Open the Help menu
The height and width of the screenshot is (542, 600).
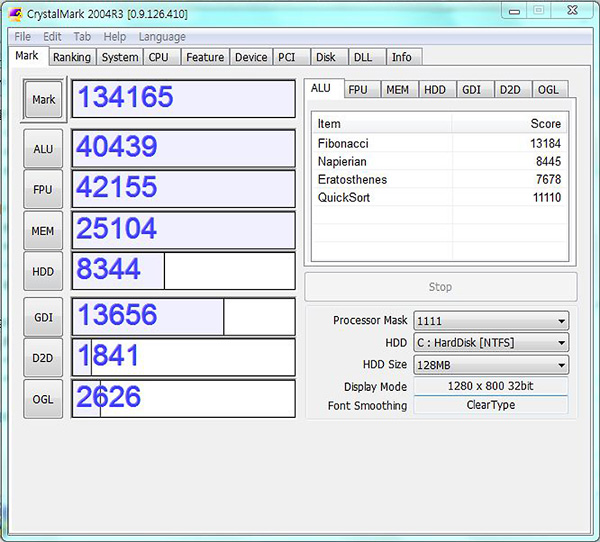(x=115, y=37)
